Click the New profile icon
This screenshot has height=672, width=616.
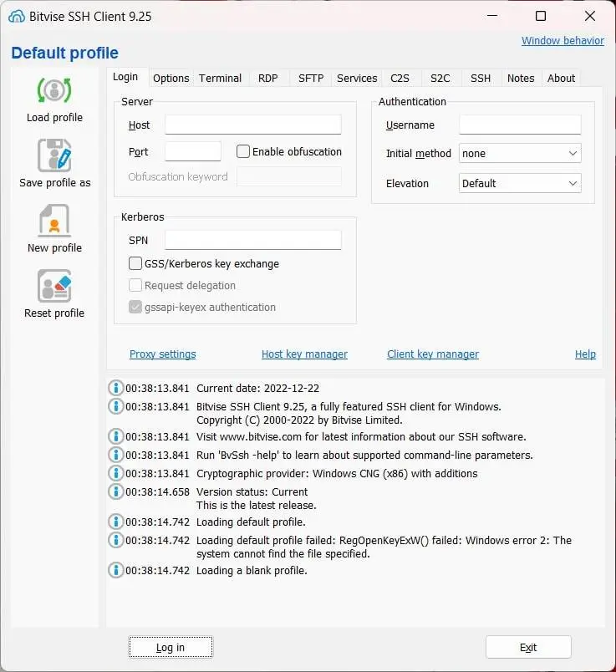click(x=54, y=221)
